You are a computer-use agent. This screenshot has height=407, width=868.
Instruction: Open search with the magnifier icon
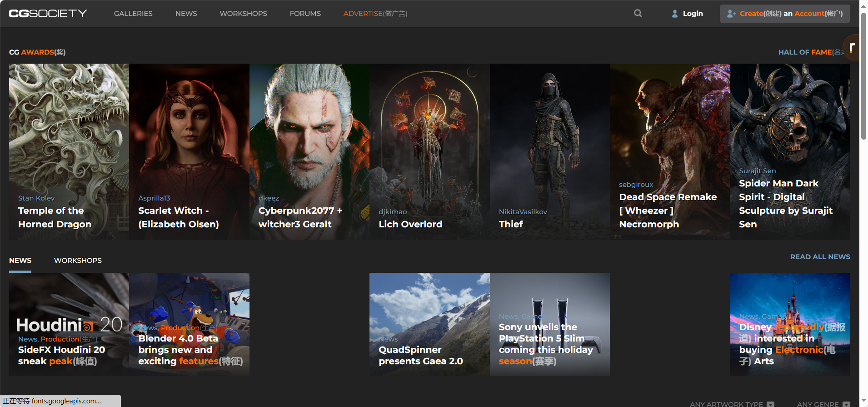click(x=638, y=14)
